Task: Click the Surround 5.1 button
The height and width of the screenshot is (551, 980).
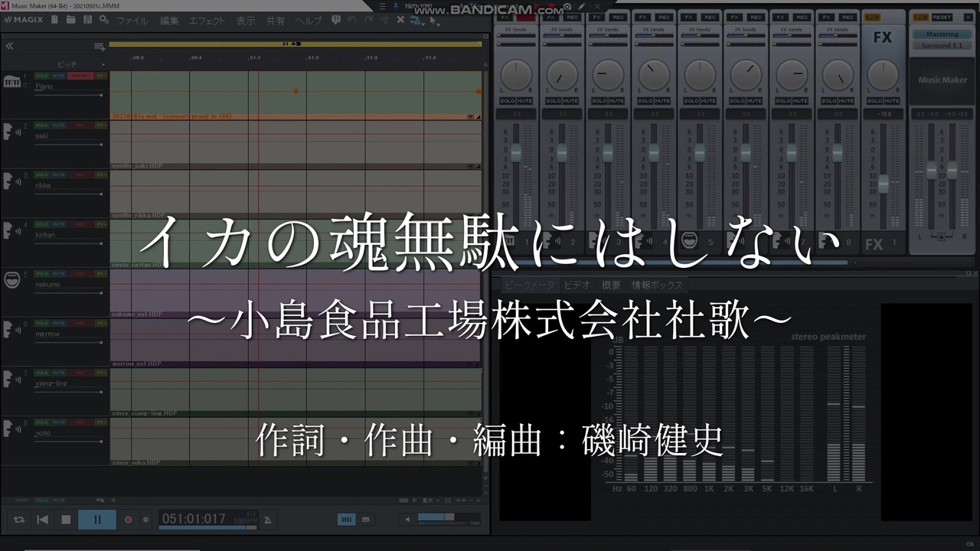Action: point(942,45)
